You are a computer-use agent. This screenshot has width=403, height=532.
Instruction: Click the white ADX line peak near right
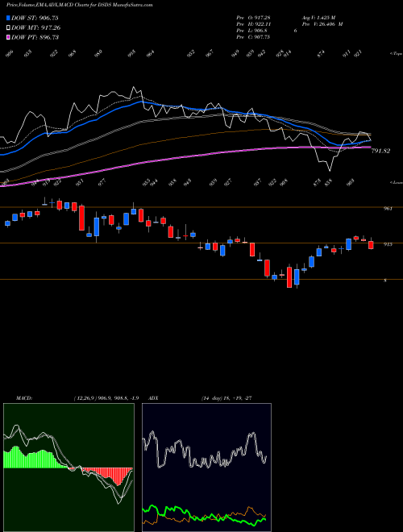(252, 434)
